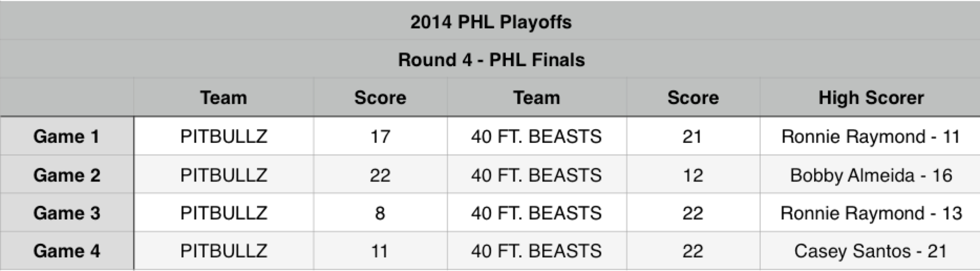Select the Game 4 row header

tap(66, 251)
